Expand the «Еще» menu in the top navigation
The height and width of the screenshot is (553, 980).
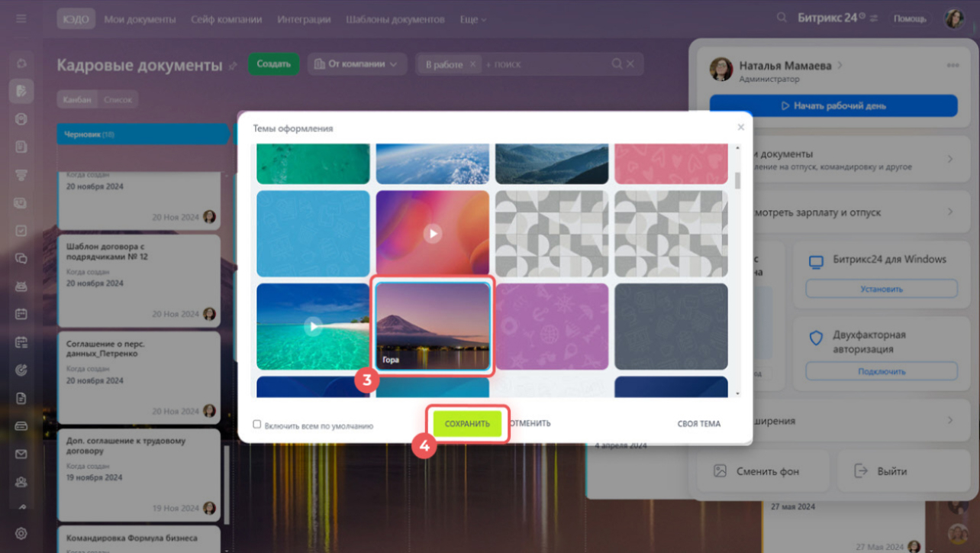[x=473, y=19]
